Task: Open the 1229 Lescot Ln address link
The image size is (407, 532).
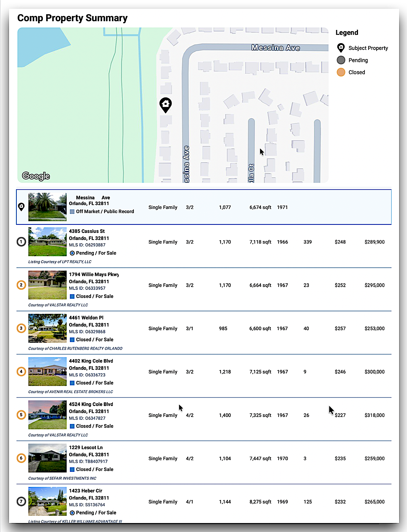Action: 86,447
